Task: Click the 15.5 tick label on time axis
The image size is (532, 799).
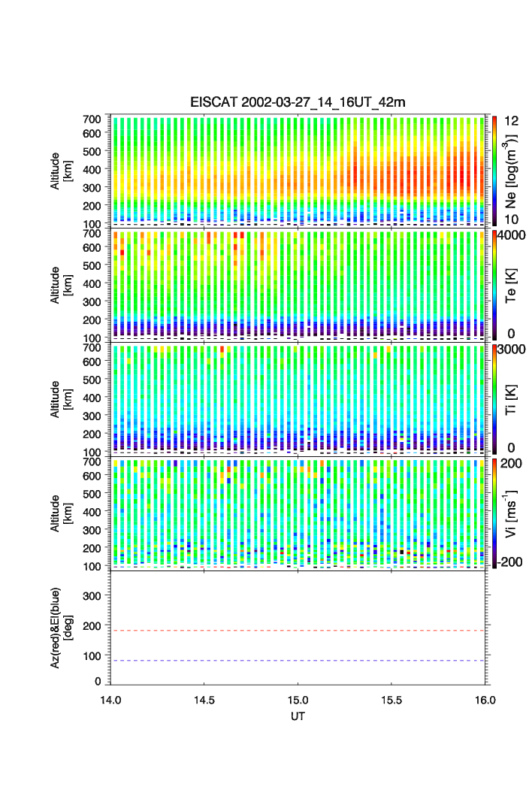Action: click(x=391, y=700)
